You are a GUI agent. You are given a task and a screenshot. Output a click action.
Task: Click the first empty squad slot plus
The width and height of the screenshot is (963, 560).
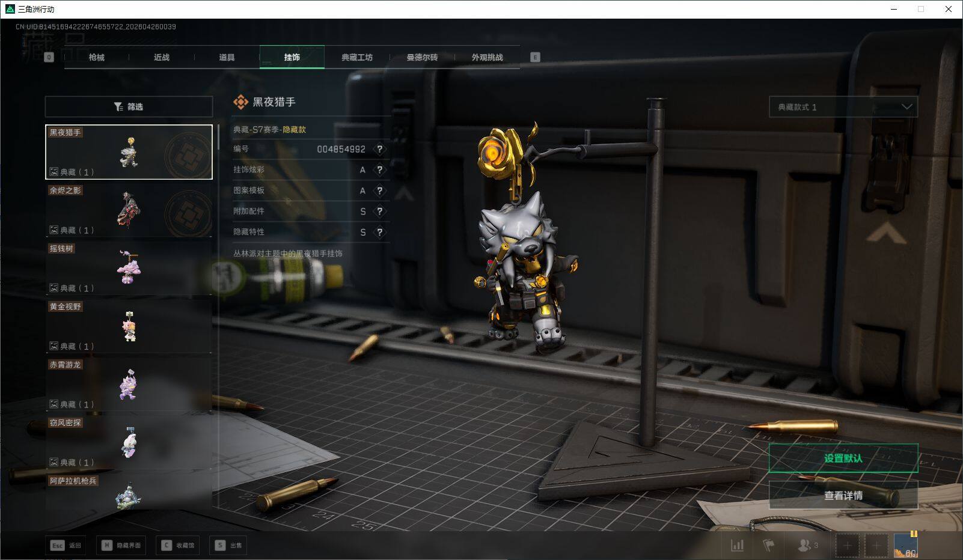click(847, 546)
